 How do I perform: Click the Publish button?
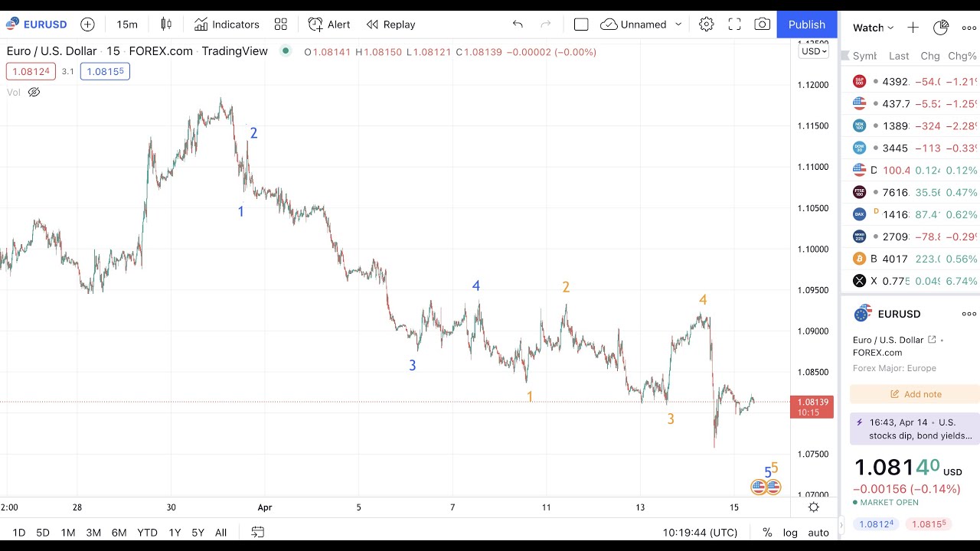(807, 24)
